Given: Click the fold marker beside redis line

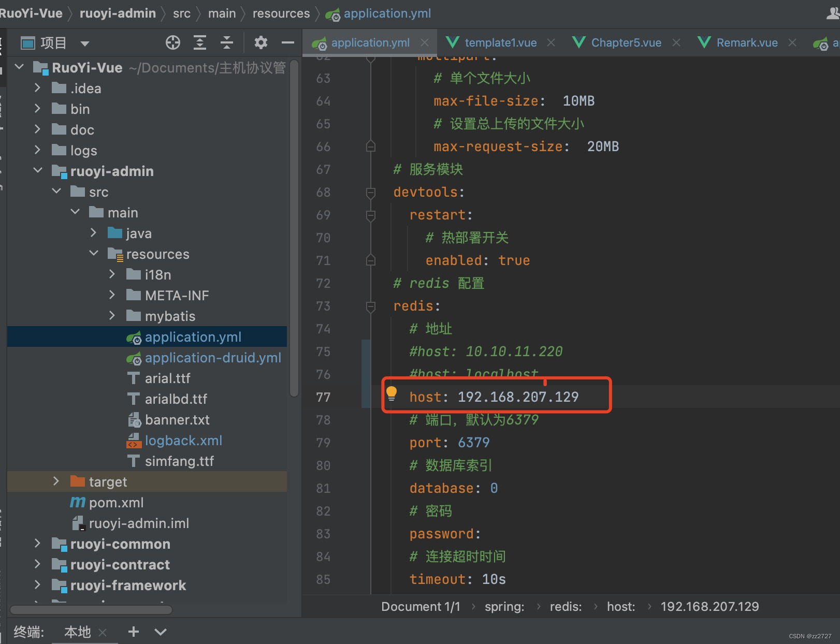Looking at the screenshot, I should tap(371, 306).
